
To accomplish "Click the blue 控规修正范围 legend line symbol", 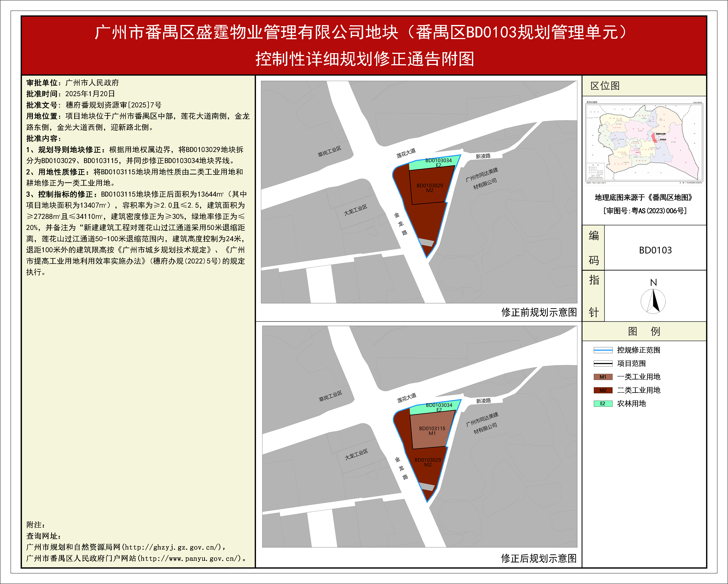I will click(x=603, y=350).
